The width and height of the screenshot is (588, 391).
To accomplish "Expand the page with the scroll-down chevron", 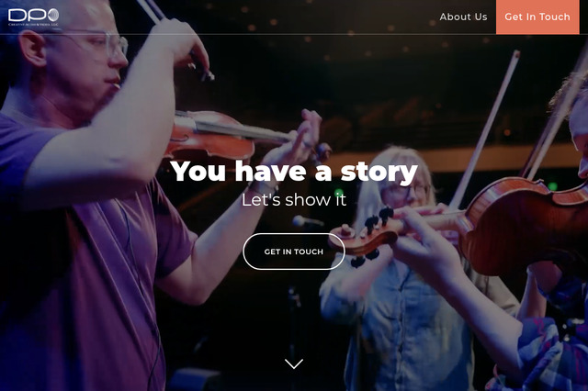I will (294, 363).
